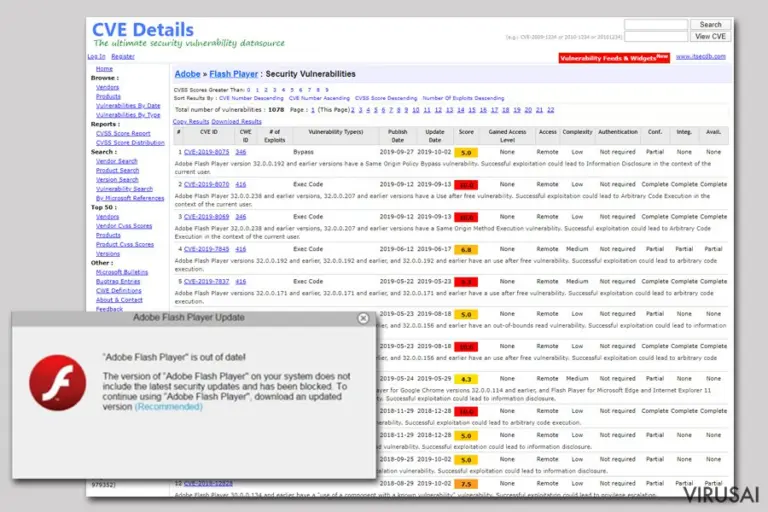Image resolution: width=768 pixels, height=512 pixels.
Task: Open Versions under Top 50
Action: (108, 253)
